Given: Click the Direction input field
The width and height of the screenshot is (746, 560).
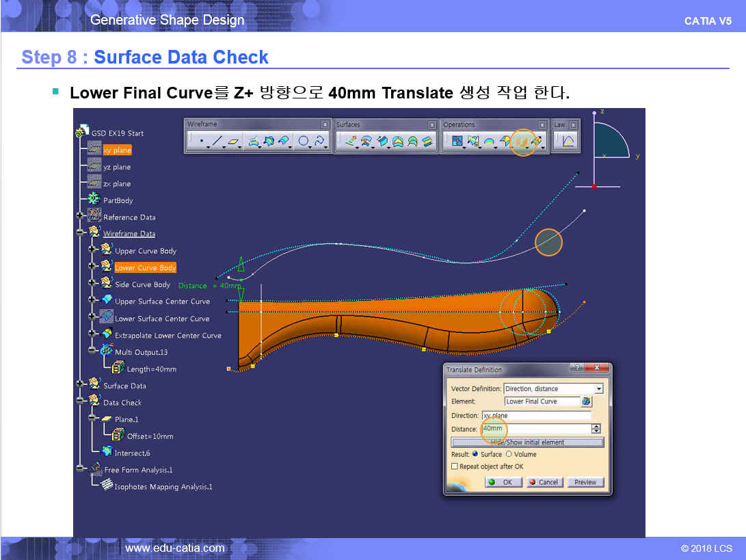Looking at the screenshot, I should [536, 415].
